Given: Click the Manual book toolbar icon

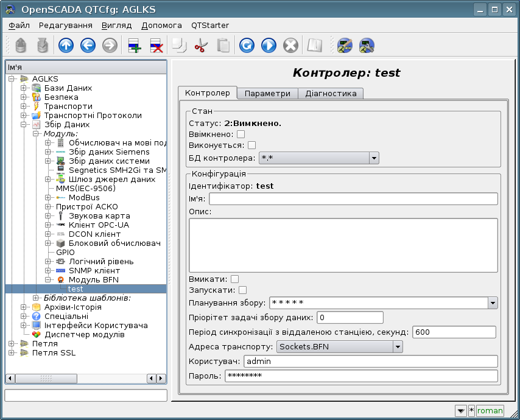Looking at the screenshot, I should click(314, 46).
